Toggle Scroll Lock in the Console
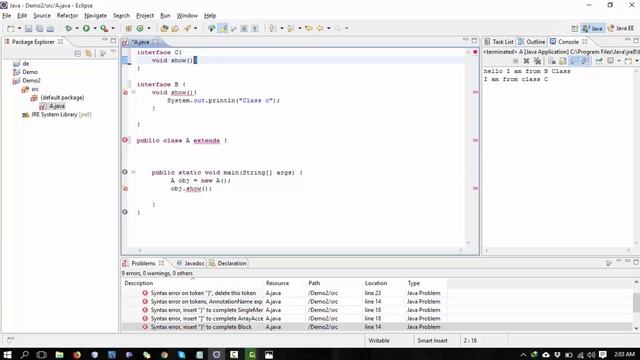640x360 pixels. 562,61
